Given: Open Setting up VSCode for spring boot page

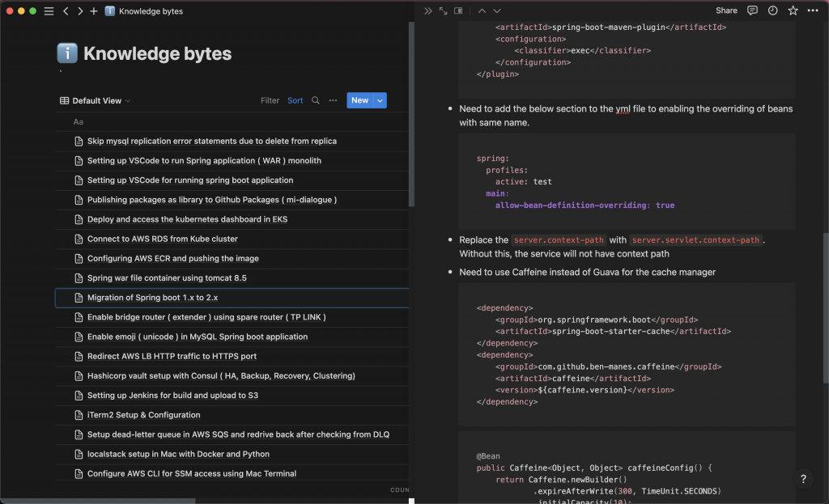Looking at the screenshot, I should pos(190,180).
